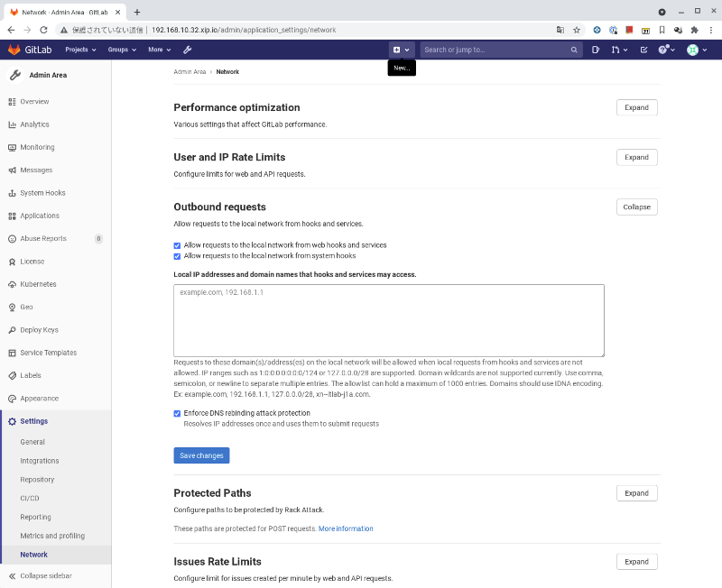Click the Kubernetes sidebar icon

pos(13,284)
